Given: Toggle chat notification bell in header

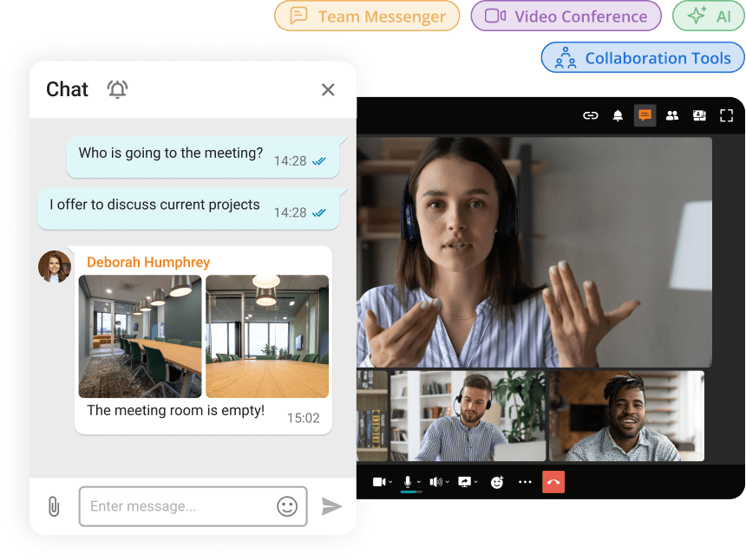Looking at the screenshot, I should 117,89.
